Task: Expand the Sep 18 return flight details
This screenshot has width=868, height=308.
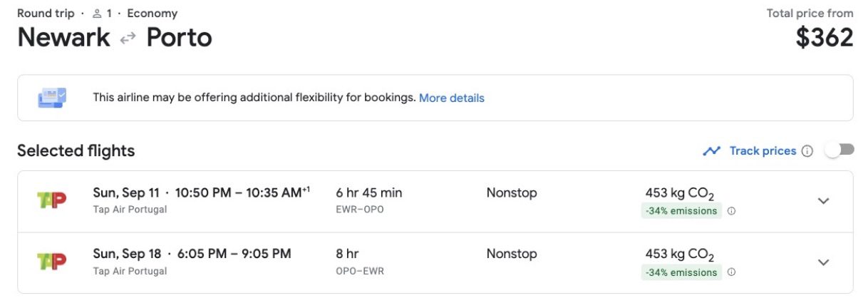Action: pos(823,262)
